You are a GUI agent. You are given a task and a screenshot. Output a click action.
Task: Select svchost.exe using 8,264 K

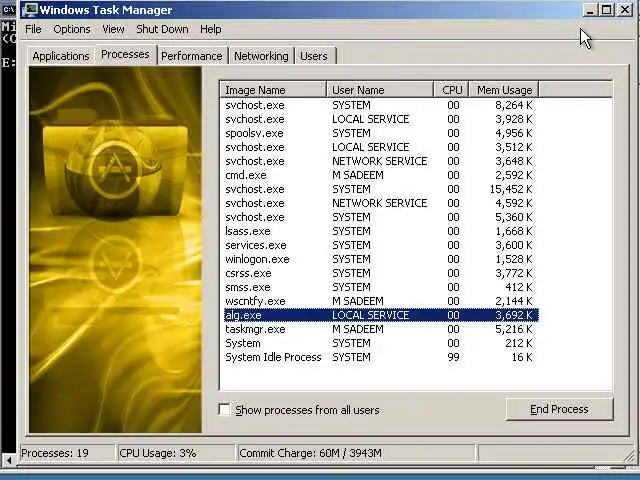pyautogui.click(x=381, y=105)
